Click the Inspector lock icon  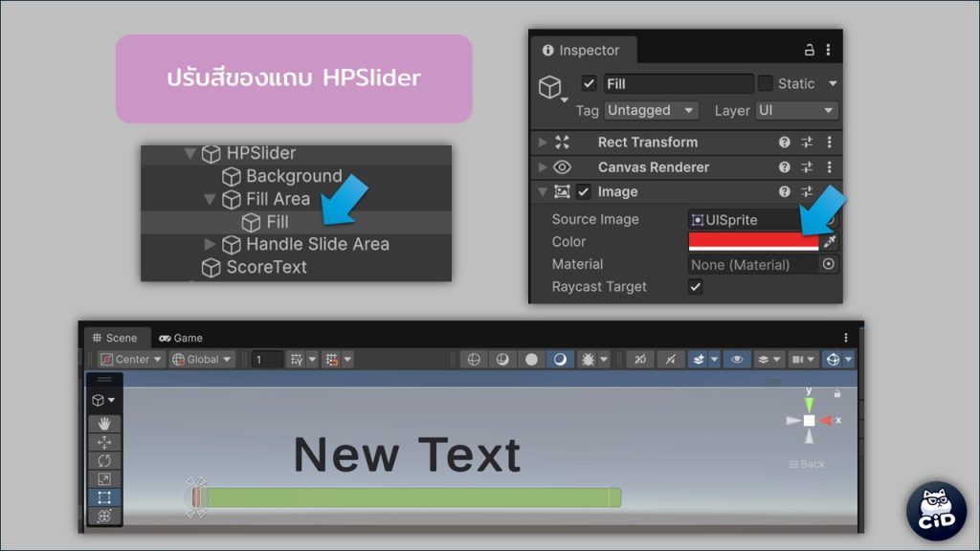click(810, 50)
